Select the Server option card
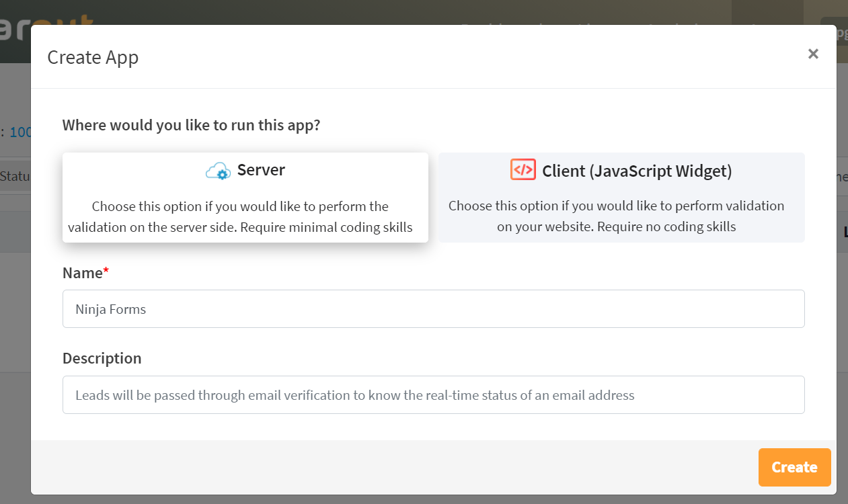The image size is (848, 504). pos(245,197)
